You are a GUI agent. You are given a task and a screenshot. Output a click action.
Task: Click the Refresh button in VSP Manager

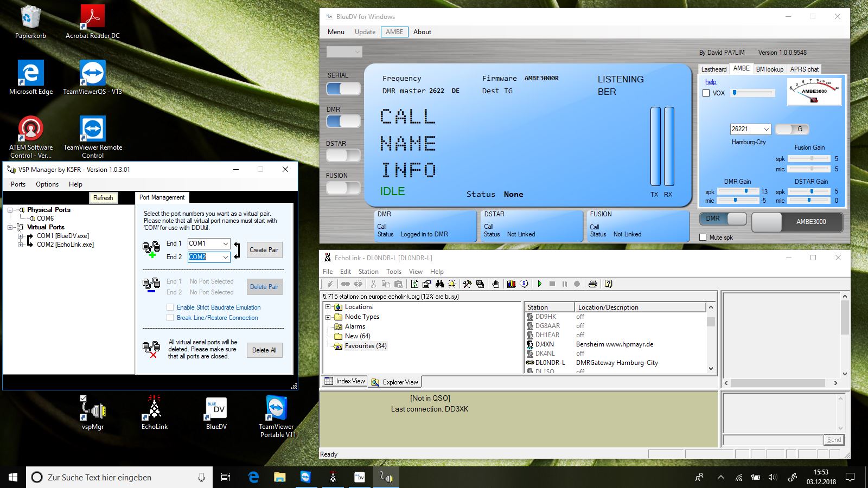point(103,198)
